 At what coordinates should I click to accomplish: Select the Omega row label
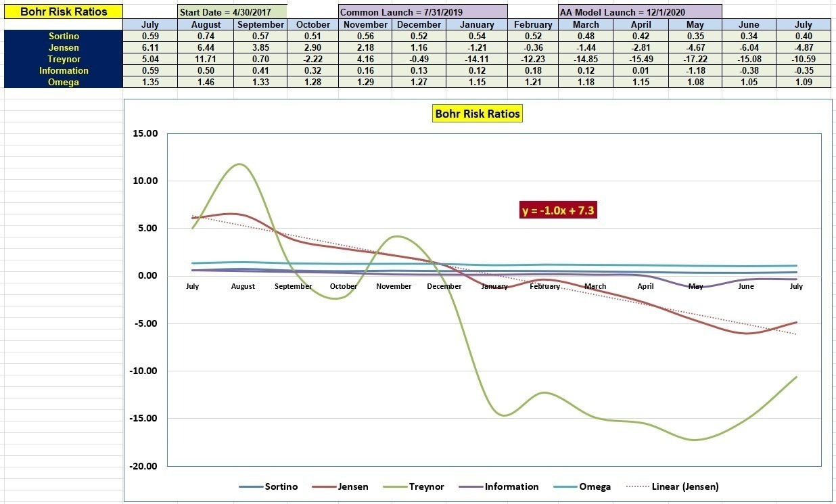click(x=64, y=82)
